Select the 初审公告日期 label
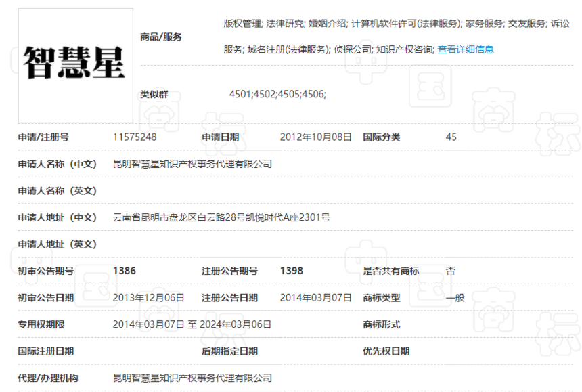Viewport: 582px width, 392px height. coord(45,298)
